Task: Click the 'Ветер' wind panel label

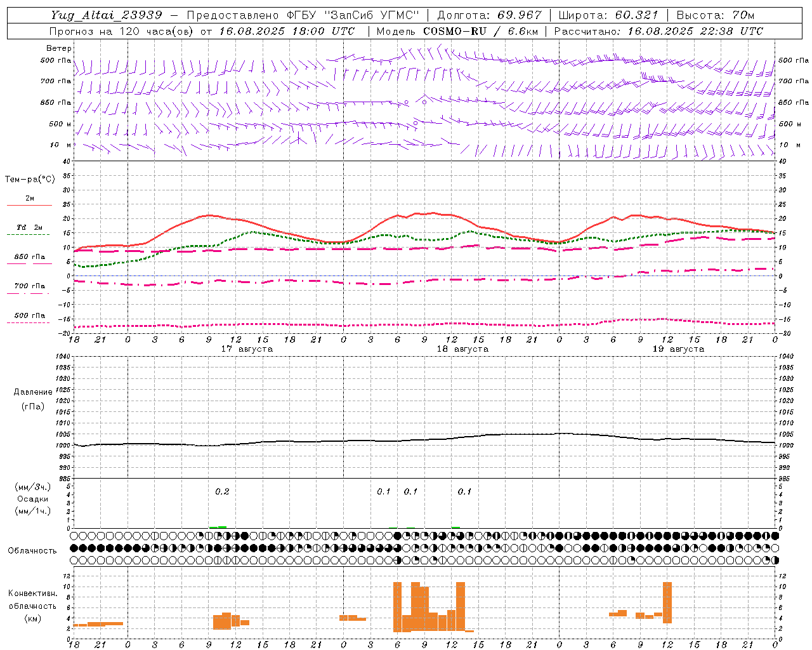Action: (59, 48)
